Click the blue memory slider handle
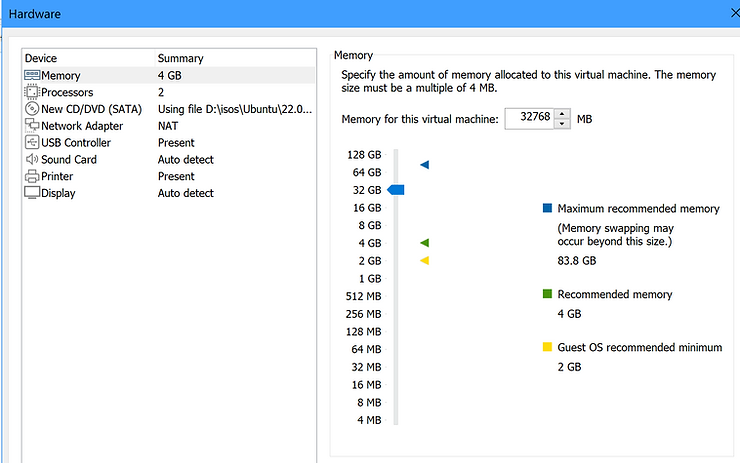Image resolution: width=740 pixels, height=463 pixels. (x=396, y=190)
